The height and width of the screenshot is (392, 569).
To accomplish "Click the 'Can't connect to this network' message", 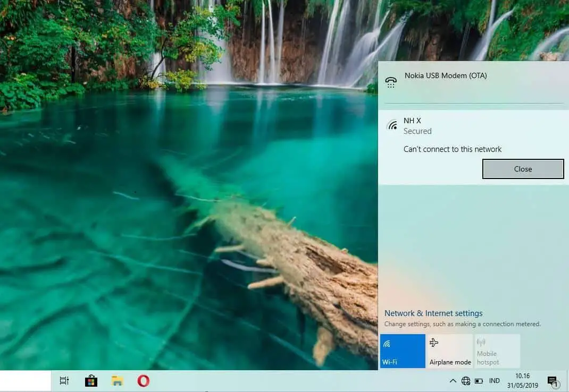I will click(452, 149).
